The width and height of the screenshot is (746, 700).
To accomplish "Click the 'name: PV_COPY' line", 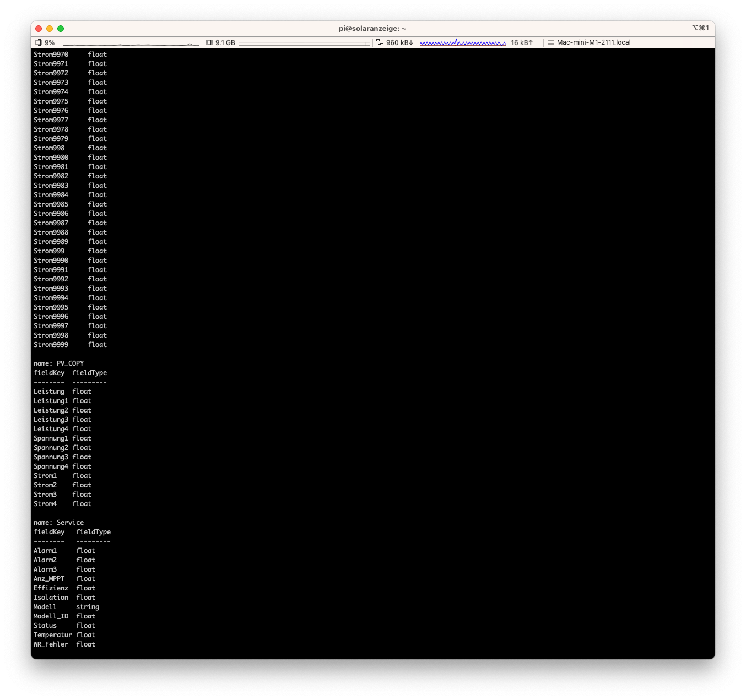I will point(58,363).
